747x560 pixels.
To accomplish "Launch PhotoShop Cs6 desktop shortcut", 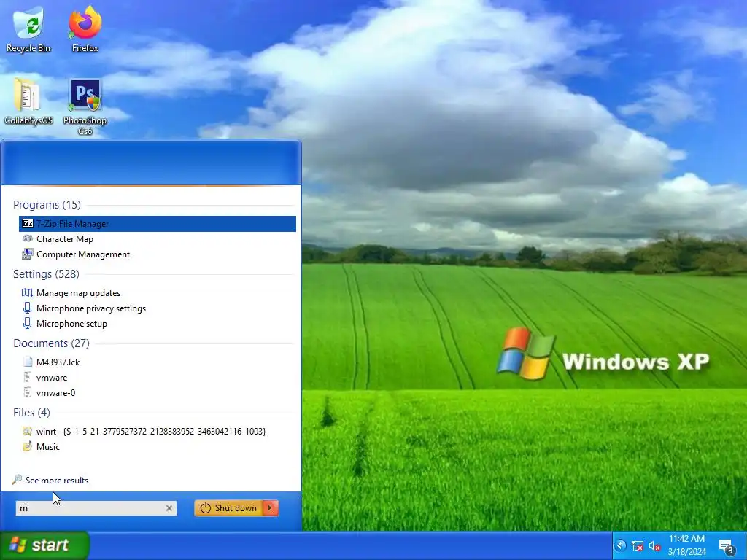I will [x=85, y=106].
